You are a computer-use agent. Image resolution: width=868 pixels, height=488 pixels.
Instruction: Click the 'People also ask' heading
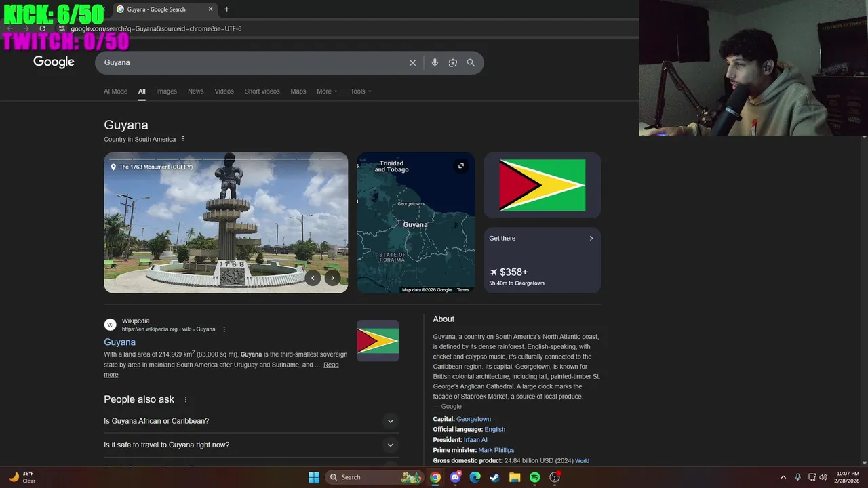(139, 399)
